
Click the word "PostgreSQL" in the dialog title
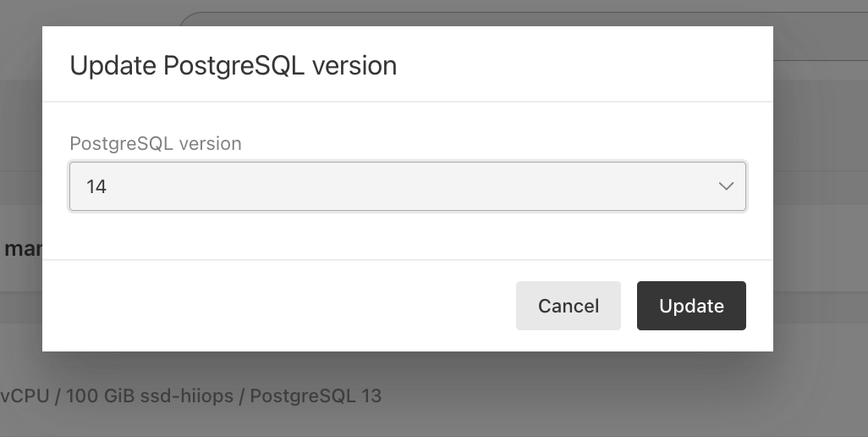[x=233, y=65]
